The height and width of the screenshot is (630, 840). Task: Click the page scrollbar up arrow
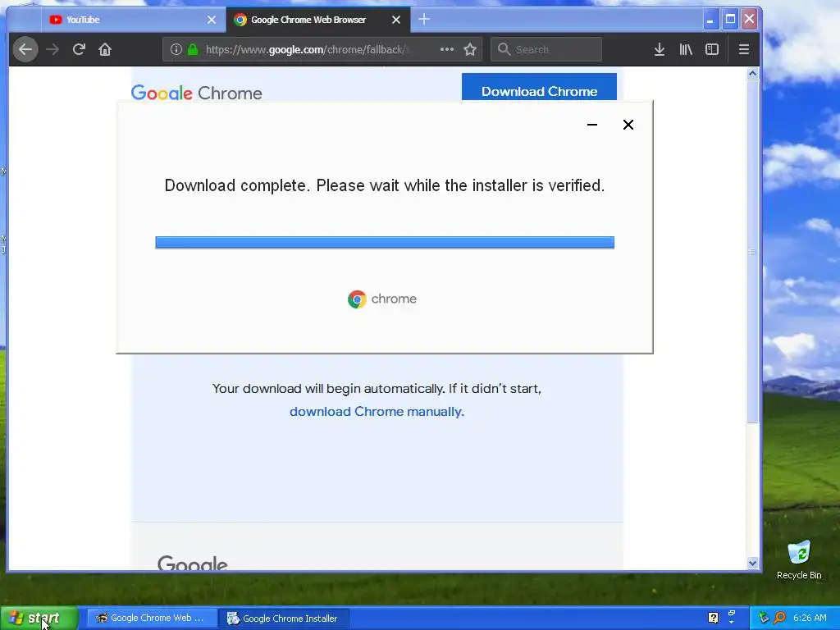[753, 74]
